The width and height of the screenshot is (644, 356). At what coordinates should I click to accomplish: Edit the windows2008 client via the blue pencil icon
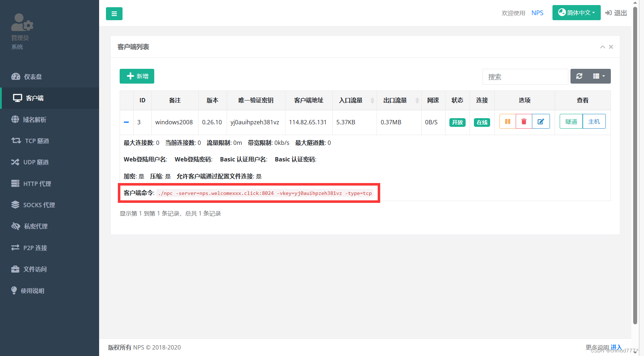click(541, 121)
